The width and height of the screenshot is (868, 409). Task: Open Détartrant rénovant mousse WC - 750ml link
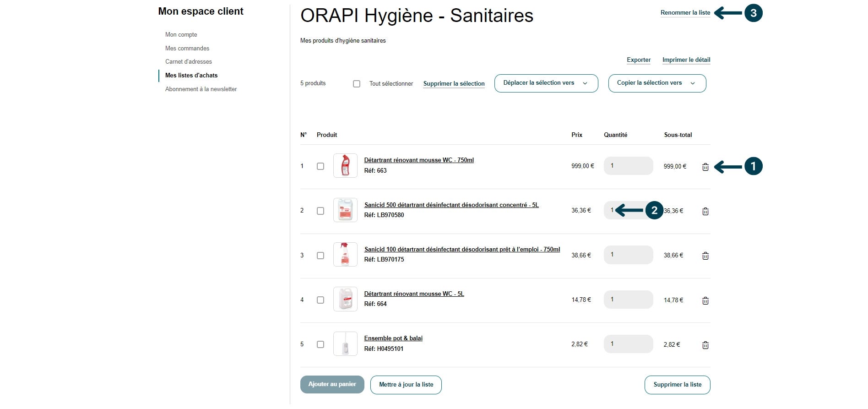[x=419, y=160]
